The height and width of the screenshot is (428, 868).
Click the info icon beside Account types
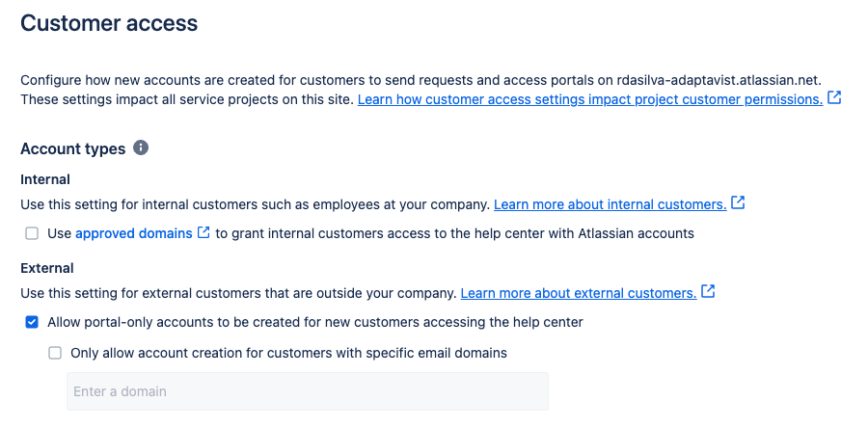141,148
